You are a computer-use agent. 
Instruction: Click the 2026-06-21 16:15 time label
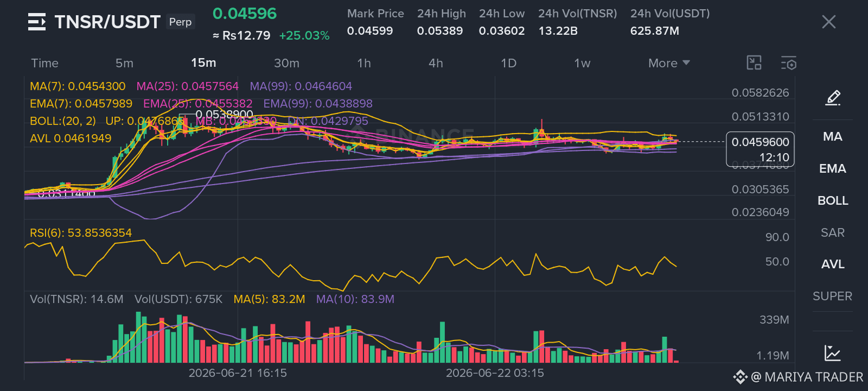click(238, 373)
